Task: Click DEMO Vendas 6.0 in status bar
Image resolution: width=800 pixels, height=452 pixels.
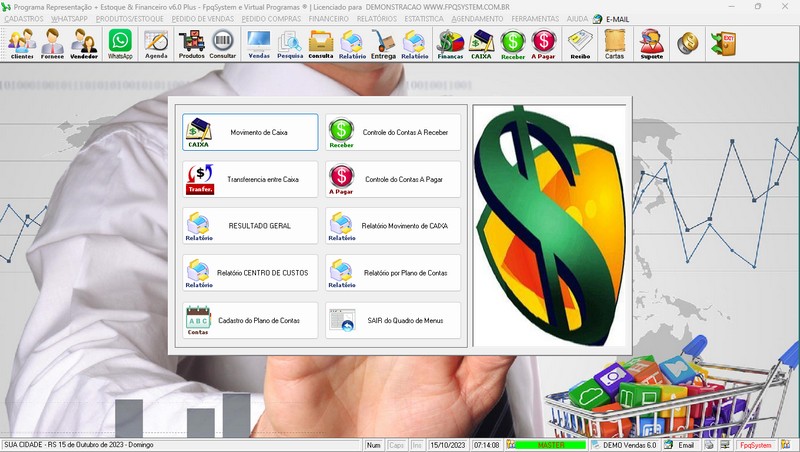Action: [x=624, y=445]
